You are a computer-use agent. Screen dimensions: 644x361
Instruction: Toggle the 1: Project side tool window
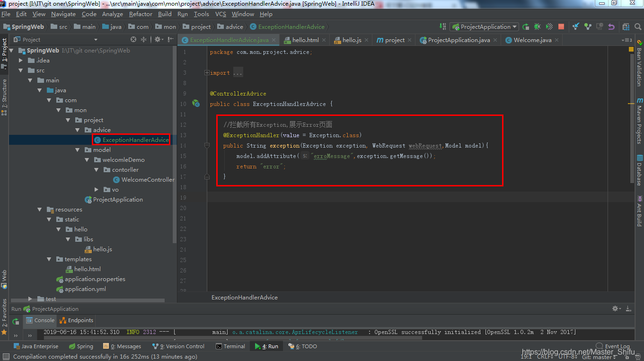click(4, 54)
